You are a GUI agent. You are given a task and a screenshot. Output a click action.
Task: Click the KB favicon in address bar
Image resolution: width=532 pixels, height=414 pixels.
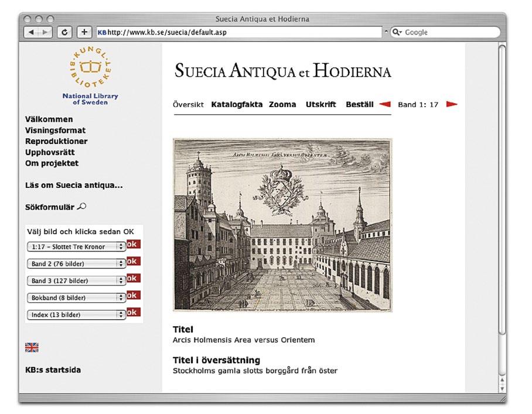[x=102, y=33]
